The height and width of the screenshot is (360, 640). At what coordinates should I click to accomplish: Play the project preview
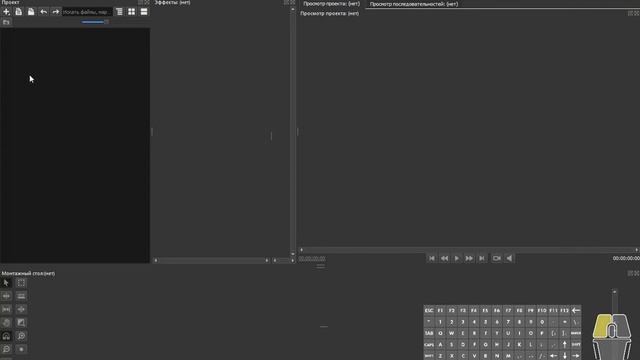pos(457,258)
